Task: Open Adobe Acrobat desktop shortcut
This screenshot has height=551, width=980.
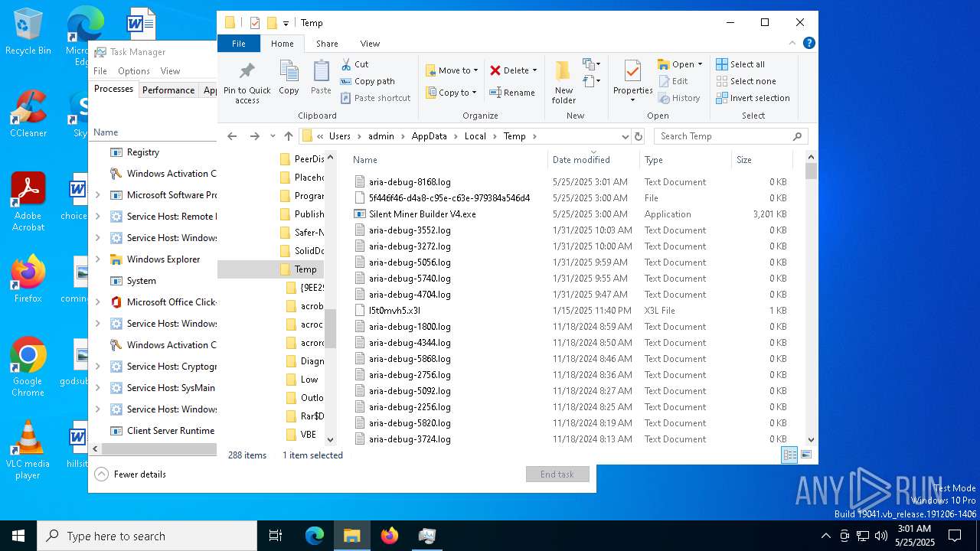Action: [28, 201]
